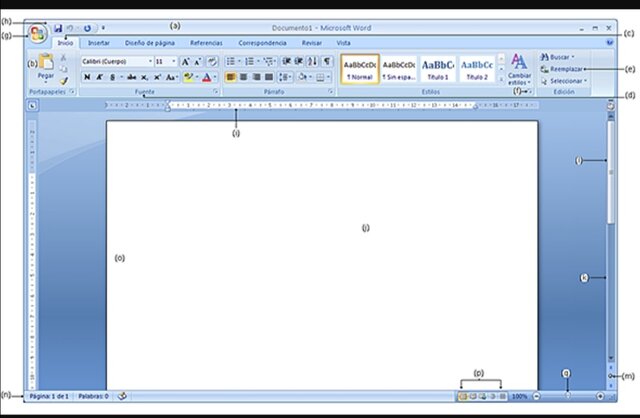Screen dimensions: 640x418
Task: Clear formatting with eraser icon
Action: tap(211, 62)
